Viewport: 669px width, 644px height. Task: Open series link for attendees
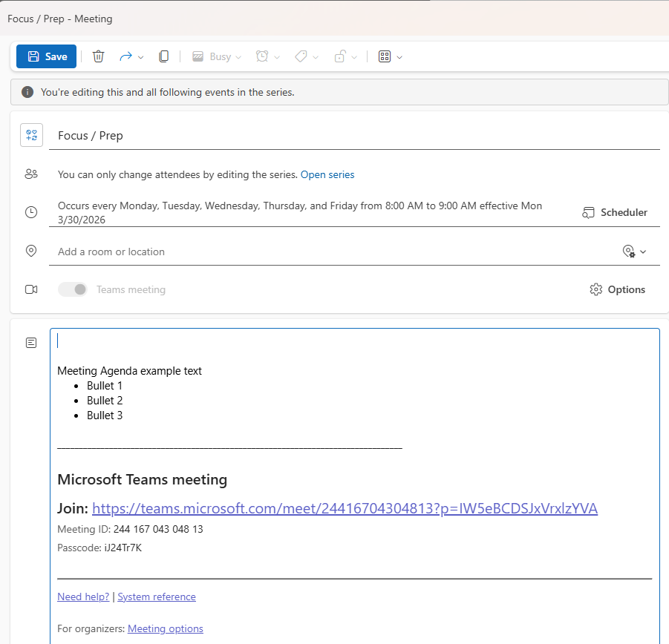(x=327, y=174)
